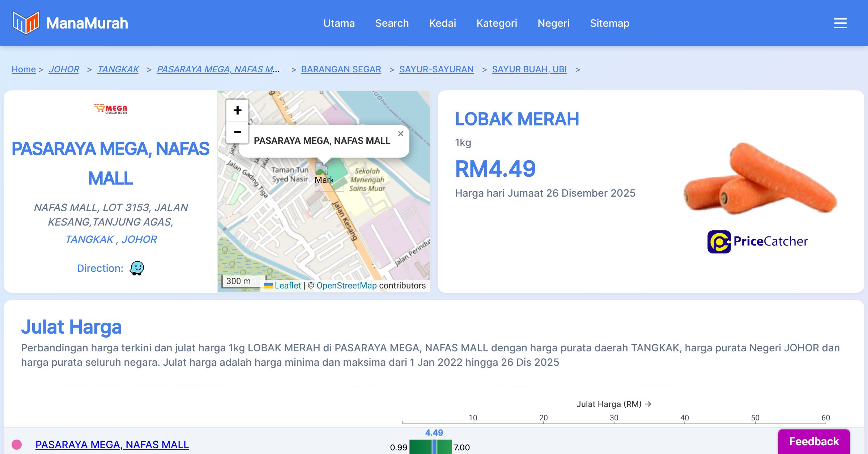Open the Utama menu item

(x=339, y=23)
